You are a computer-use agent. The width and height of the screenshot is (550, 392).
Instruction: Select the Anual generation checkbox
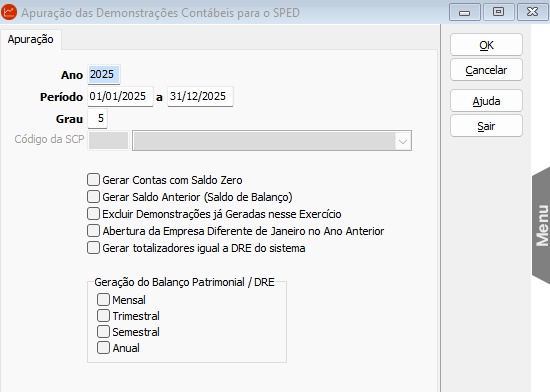[x=103, y=347]
